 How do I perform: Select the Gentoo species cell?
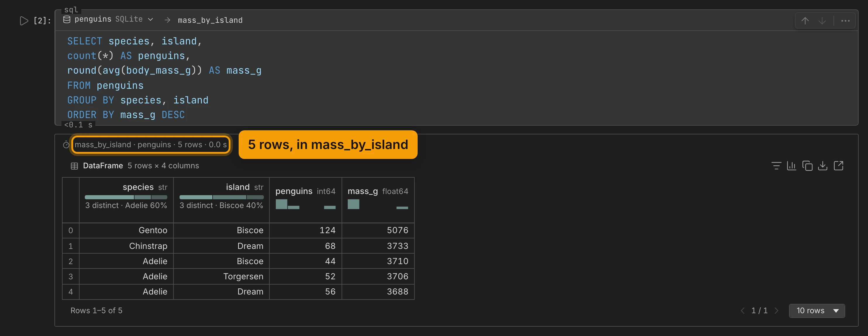(x=126, y=230)
